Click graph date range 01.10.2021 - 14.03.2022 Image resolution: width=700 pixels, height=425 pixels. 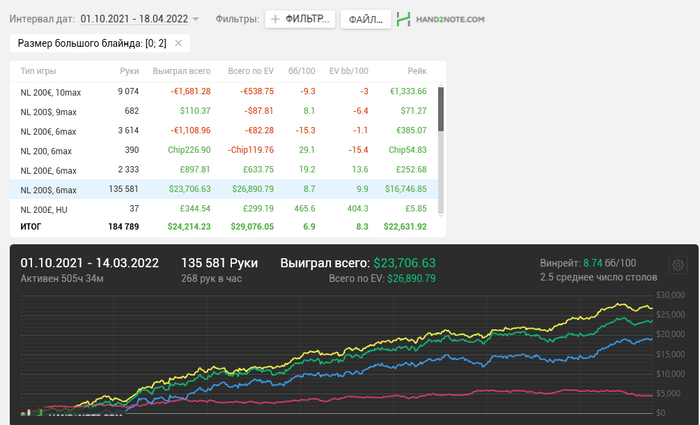point(89,263)
